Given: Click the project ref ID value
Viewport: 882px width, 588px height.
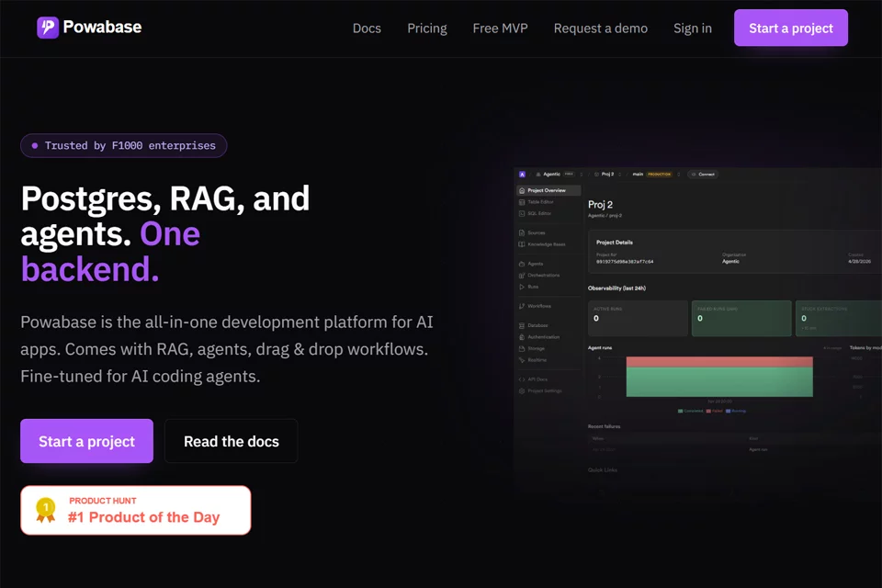Looking at the screenshot, I should [625, 262].
